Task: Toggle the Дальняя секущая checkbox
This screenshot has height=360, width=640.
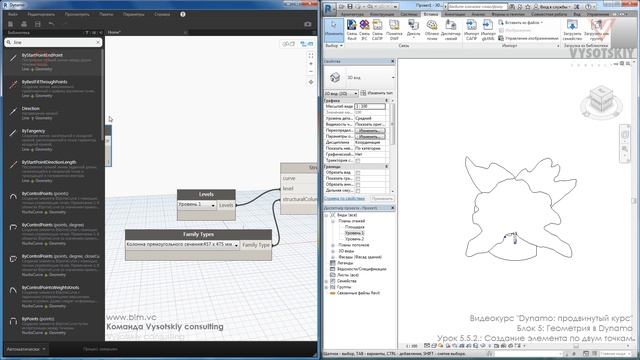Action: 358,191
